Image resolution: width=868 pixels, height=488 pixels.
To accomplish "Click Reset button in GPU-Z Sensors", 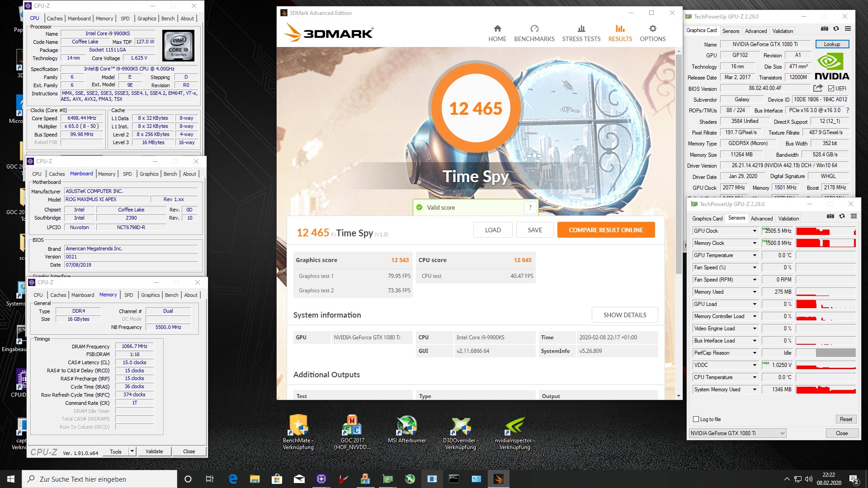I will coord(846,419).
